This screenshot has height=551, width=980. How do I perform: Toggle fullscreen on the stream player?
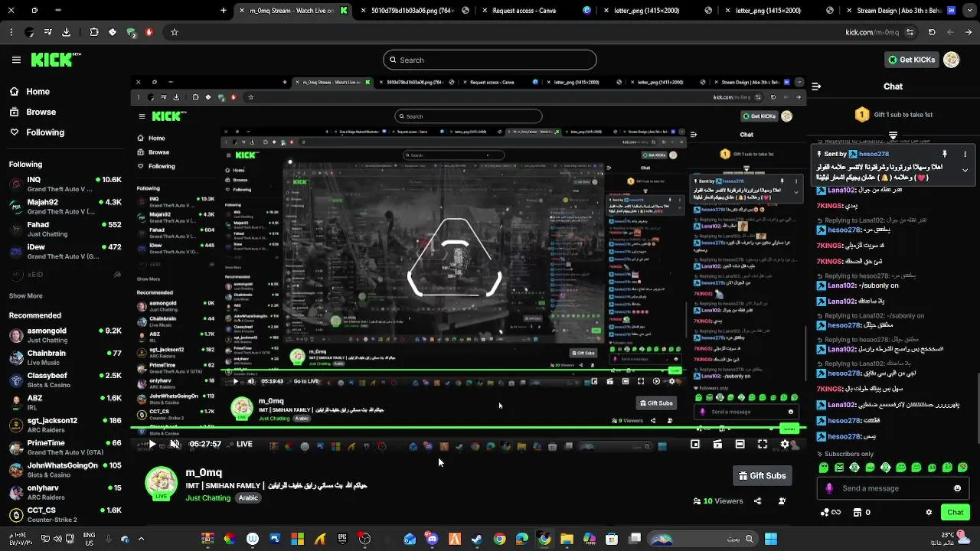(763, 444)
